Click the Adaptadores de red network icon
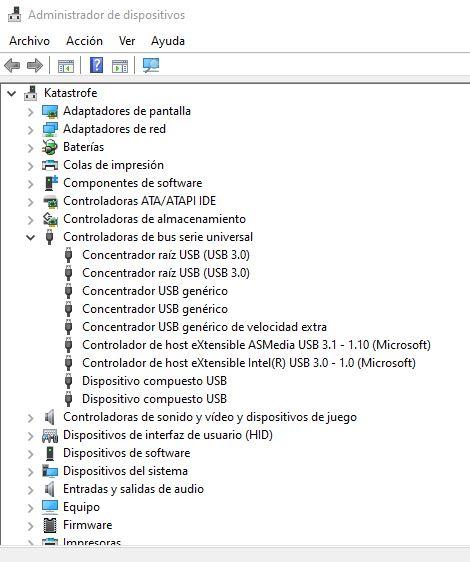Viewport: 470px width, 562px height. click(x=50, y=129)
